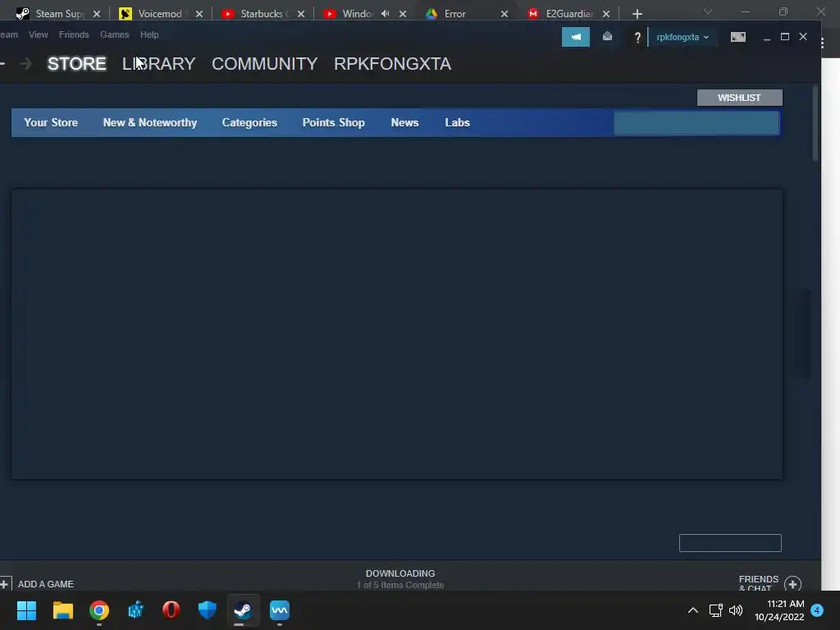
Task: Close the Voicemod browser tab
Action: tap(199, 14)
